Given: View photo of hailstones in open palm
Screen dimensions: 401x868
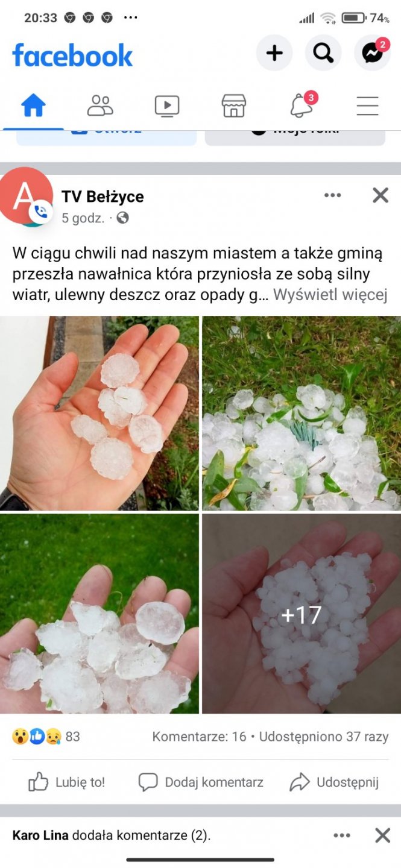Looking at the screenshot, I should click(x=99, y=413).
